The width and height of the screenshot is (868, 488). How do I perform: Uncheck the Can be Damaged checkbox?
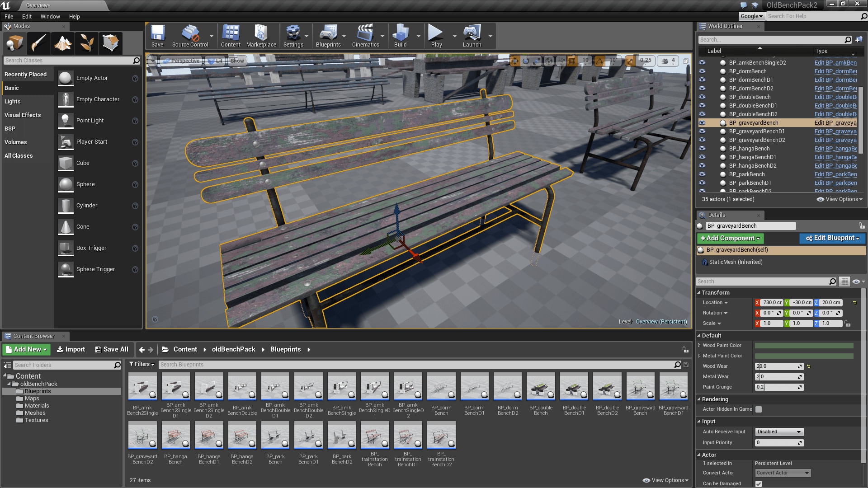coord(759,483)
